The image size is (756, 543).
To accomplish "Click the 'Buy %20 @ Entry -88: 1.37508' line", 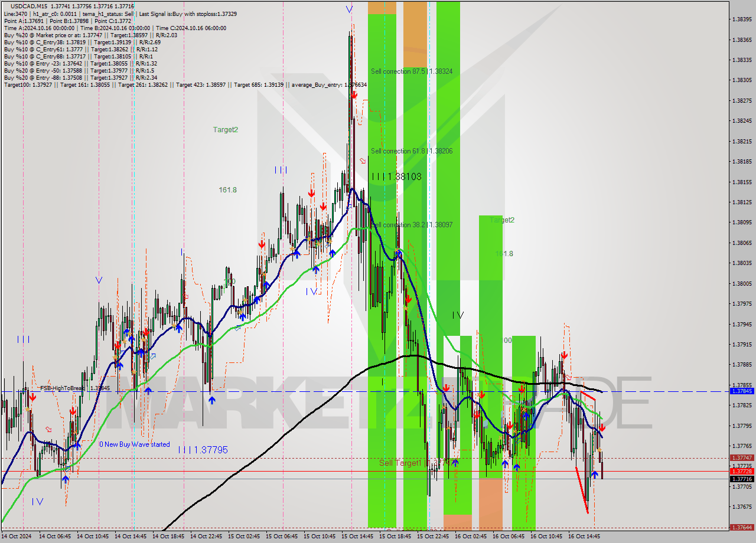I will (x=80, y=77).
